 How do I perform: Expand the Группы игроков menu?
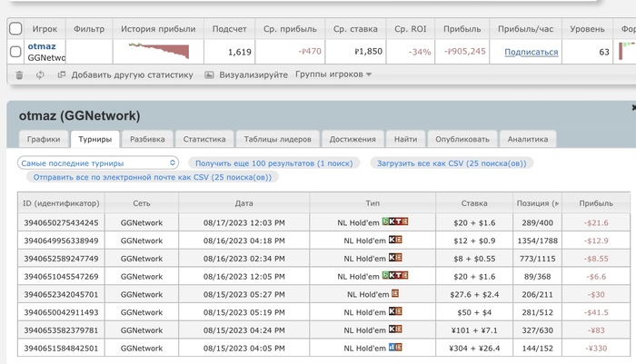pyautogui.click(x=333, y=74)
